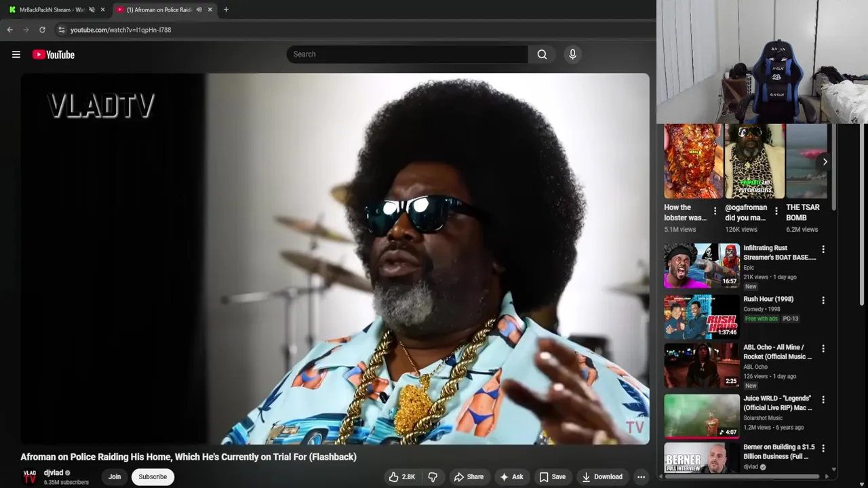The width and height of the screenshot is (868, 488).
Task: Open options menu for the lobster short
Action: (715, 211)
